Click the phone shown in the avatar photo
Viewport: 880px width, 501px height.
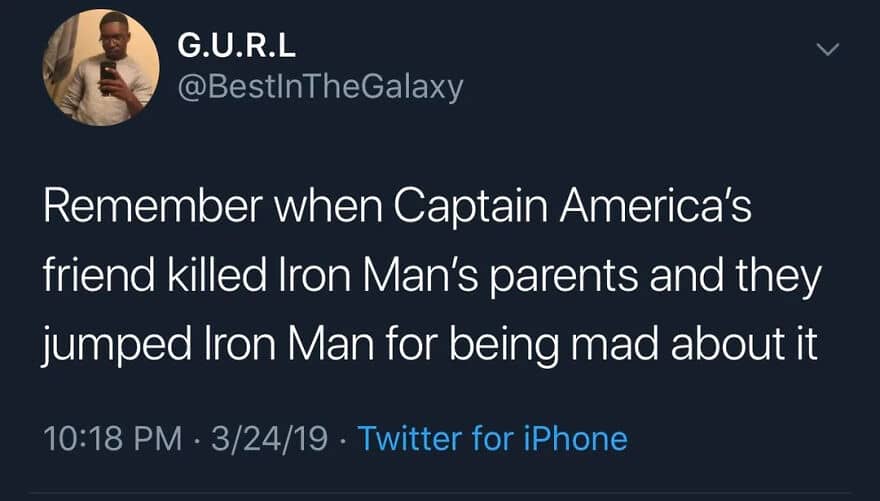(108, 75)
